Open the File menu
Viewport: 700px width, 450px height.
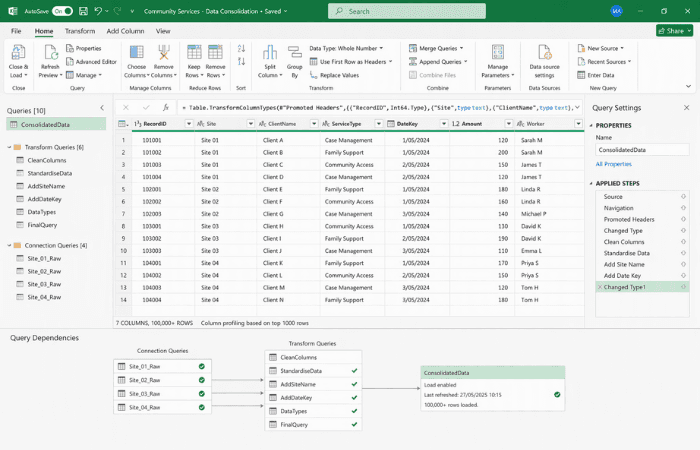16,31
